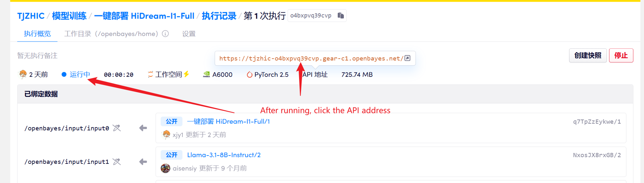Click the arrow icon beside input0

[x=143, y=128]
